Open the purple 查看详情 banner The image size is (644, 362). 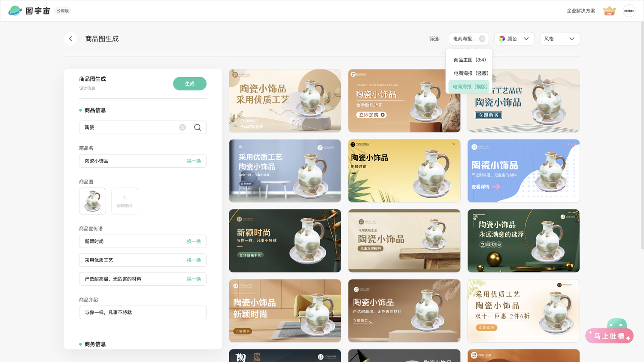pyautogui.click(x=523, y=171)
